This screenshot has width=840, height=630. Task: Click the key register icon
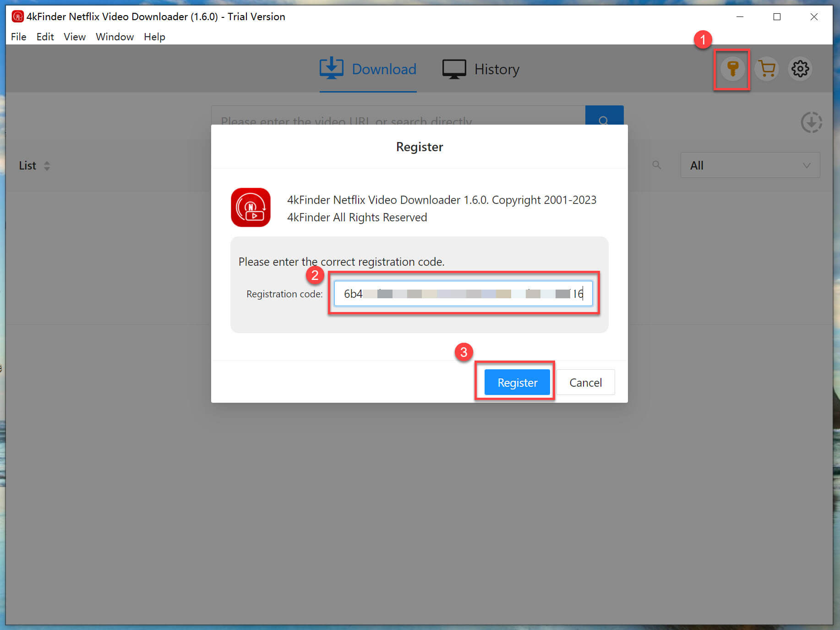tap(732, 69)
